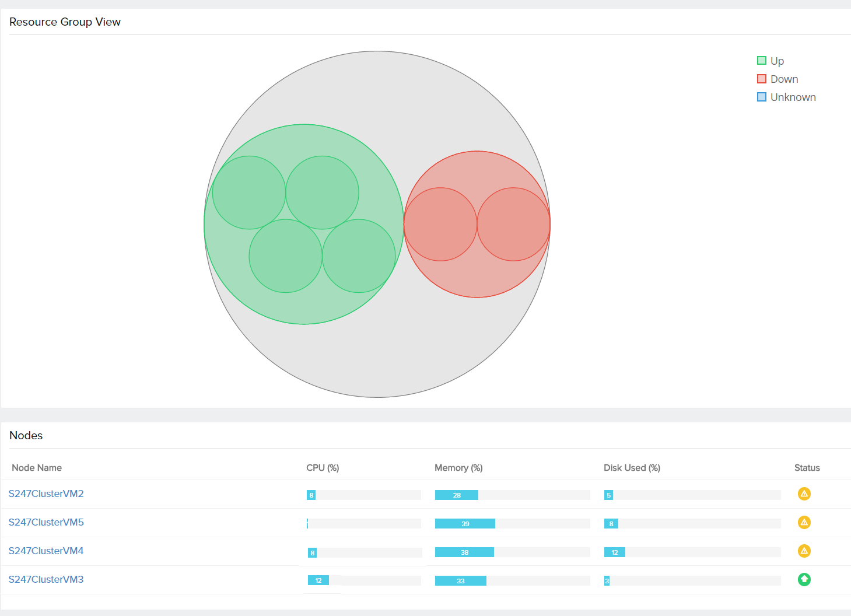Click the Status column header
The height and width of the screenshot is (616, 851).
807,468
